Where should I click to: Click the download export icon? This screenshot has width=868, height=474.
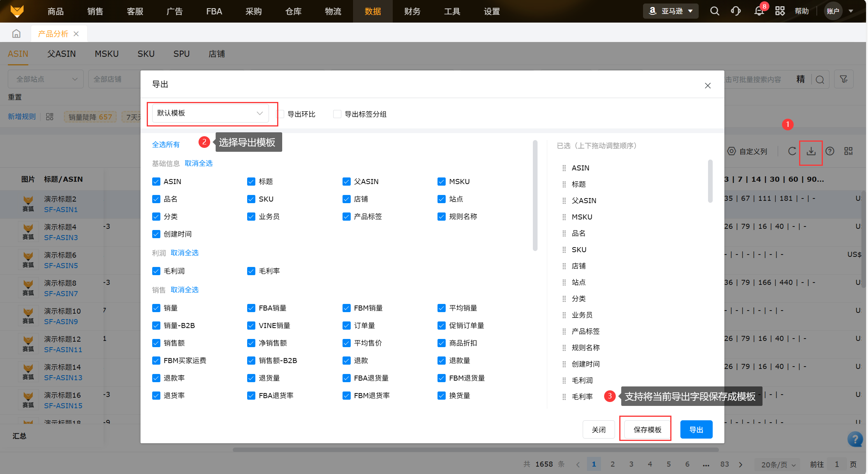[811, 151]
